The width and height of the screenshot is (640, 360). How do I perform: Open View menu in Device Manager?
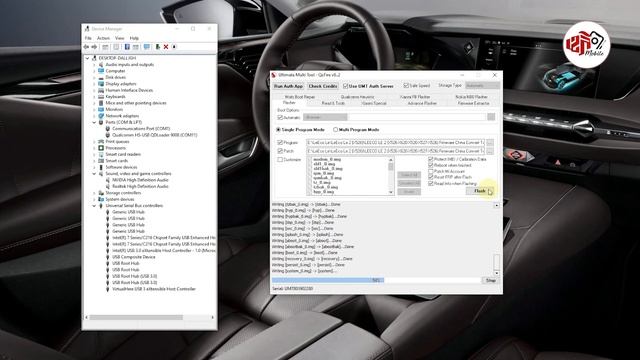pyautogui.click(x=120, y=38)
